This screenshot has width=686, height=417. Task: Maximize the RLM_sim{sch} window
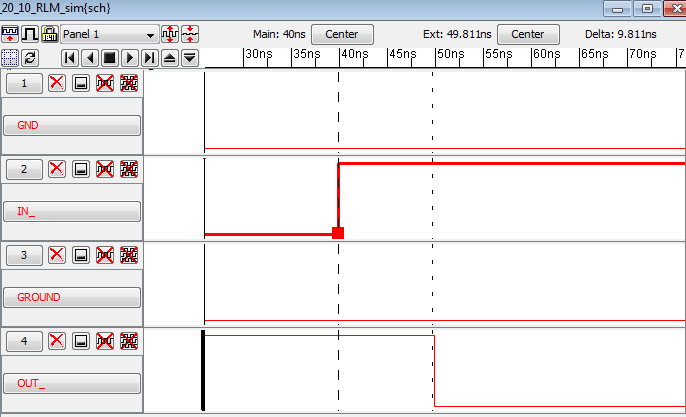[647, 8]
